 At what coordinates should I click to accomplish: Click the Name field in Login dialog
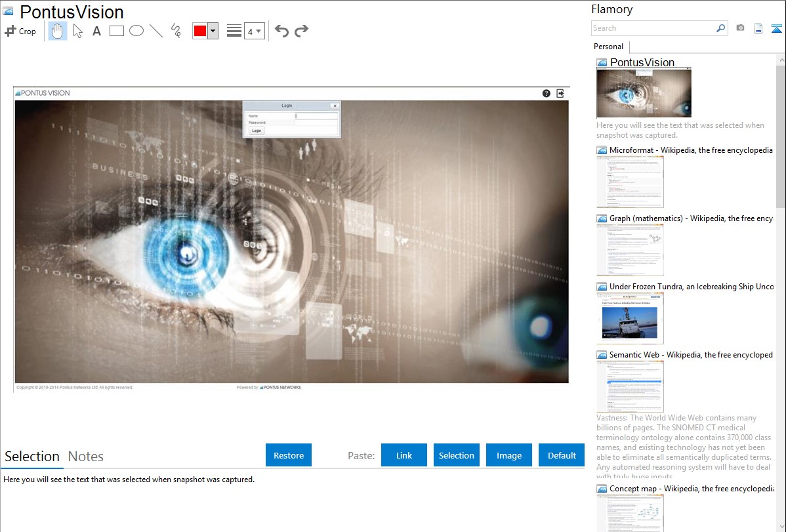316,116
